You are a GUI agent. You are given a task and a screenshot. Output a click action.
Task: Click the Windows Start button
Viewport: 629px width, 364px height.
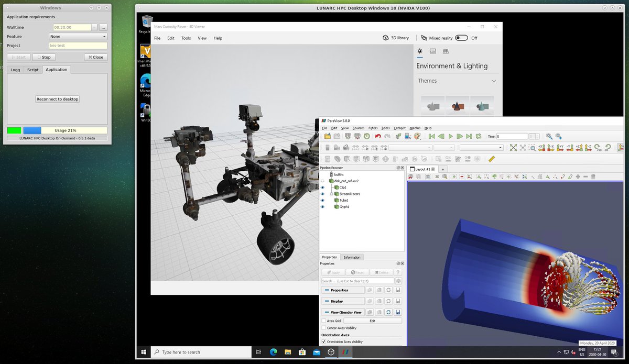pyautogui.click(x=143, y=352)
